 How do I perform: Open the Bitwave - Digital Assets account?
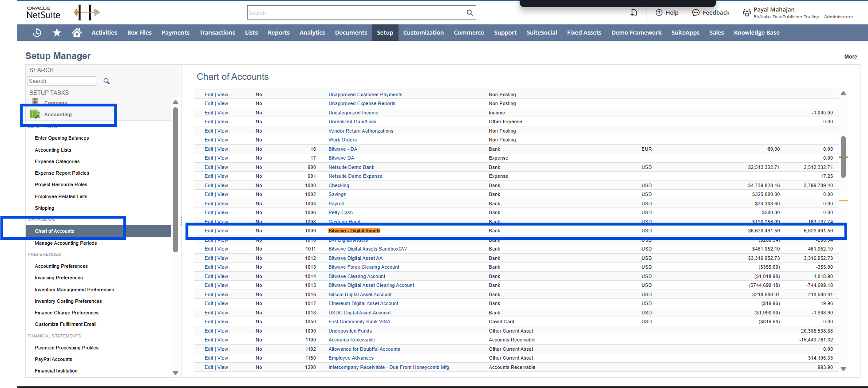click(x=354, y=231)
